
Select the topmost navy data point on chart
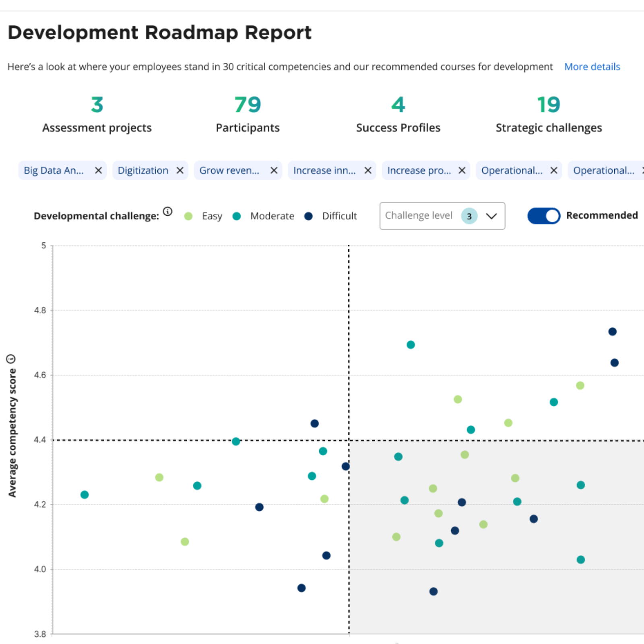click(613, 332)
